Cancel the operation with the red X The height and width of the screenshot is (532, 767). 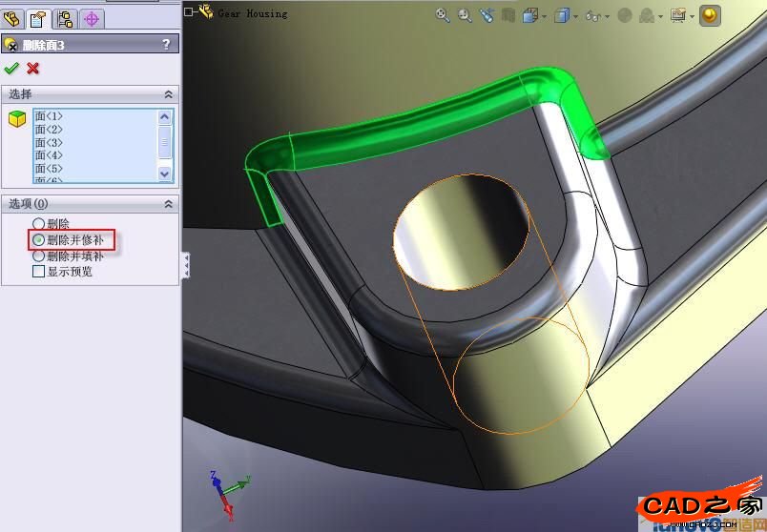click(x=32, y=68)
